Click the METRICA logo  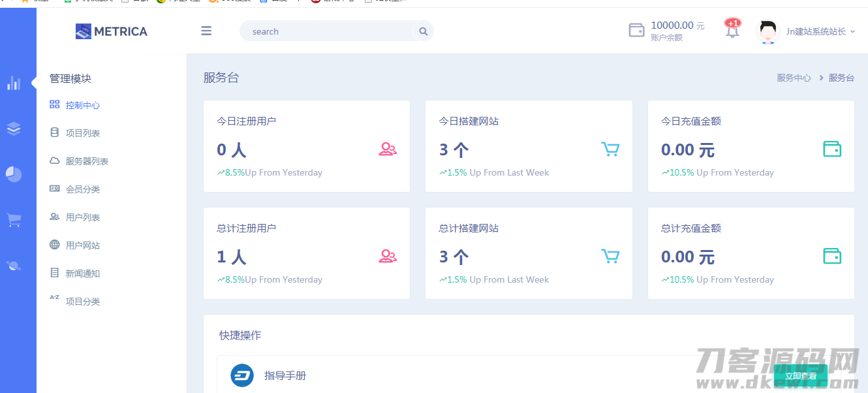[x=112, y=31]
